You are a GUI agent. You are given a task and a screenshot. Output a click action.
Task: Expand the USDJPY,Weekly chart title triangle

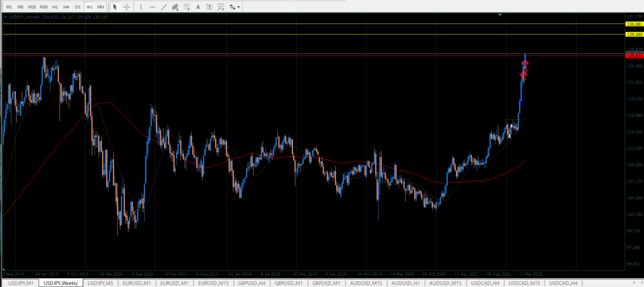click(x=6, y=17)
